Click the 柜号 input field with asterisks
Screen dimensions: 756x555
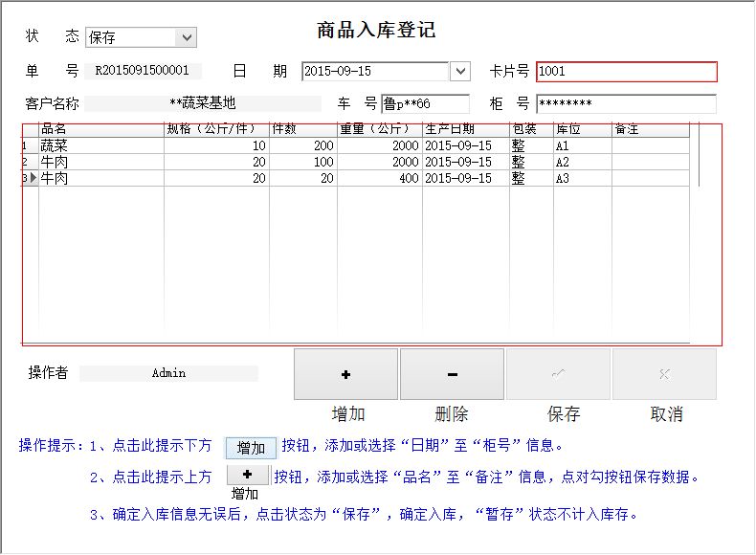pos(626,103)
